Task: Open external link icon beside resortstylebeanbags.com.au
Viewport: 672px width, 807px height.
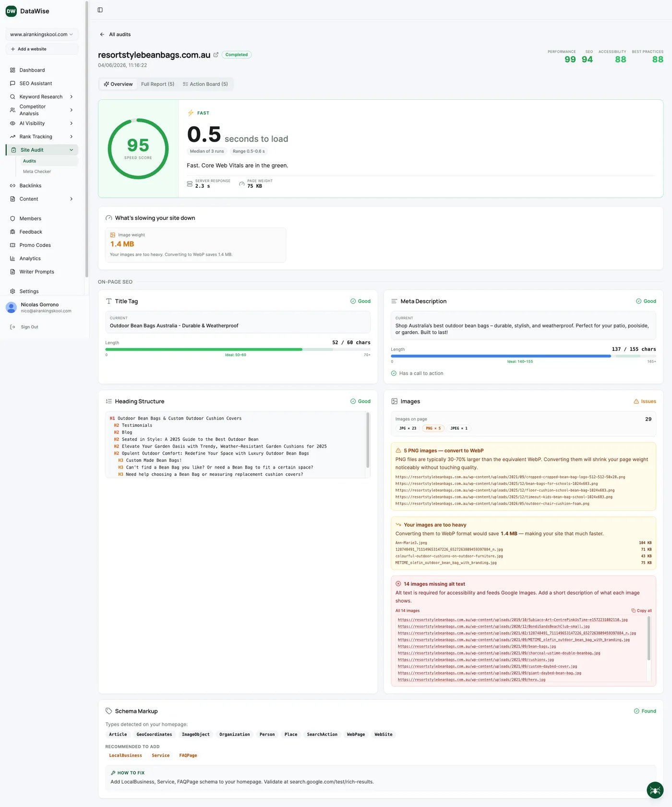Action: point(216,55)
